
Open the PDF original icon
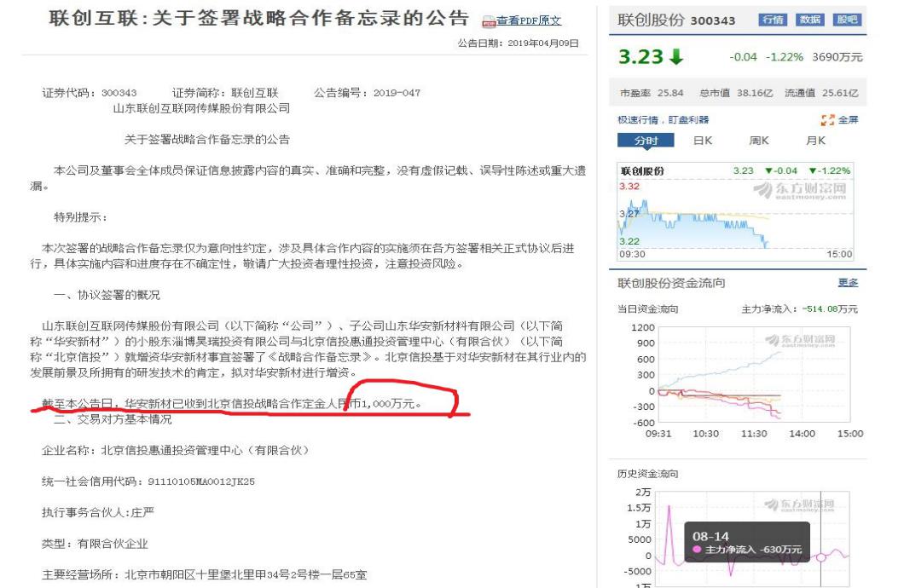489,22
